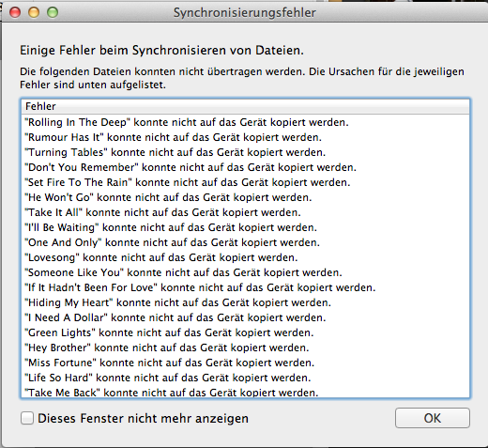The width and height of the screenshot is (488, 448).
Task: Select the "Take It All" error row
Action: pyautogui.click(x=245, y=212)
